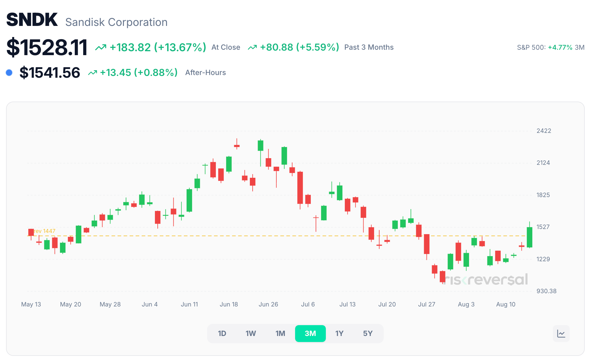Click the Jun 26 date label
The image size is (592, 364).
point(268,304)
